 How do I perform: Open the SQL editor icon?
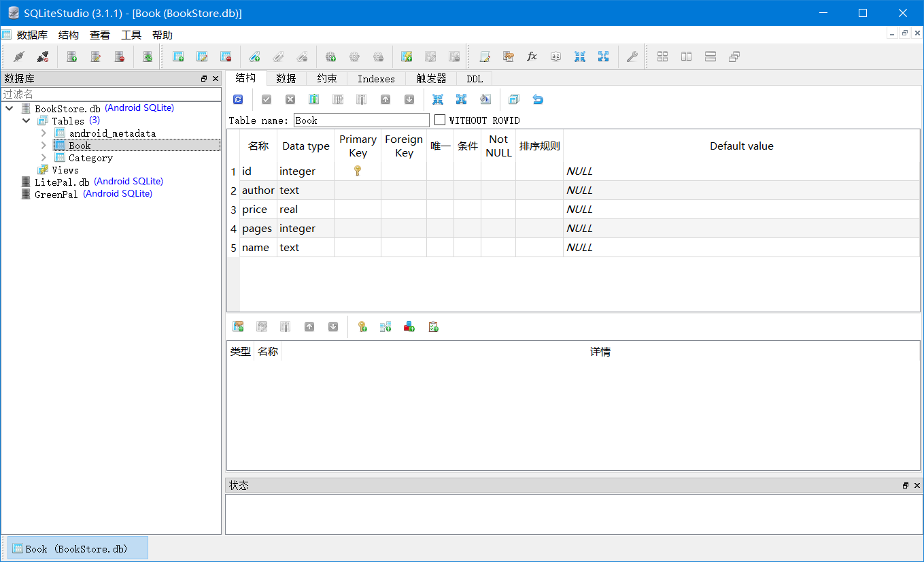coord(485,57)
